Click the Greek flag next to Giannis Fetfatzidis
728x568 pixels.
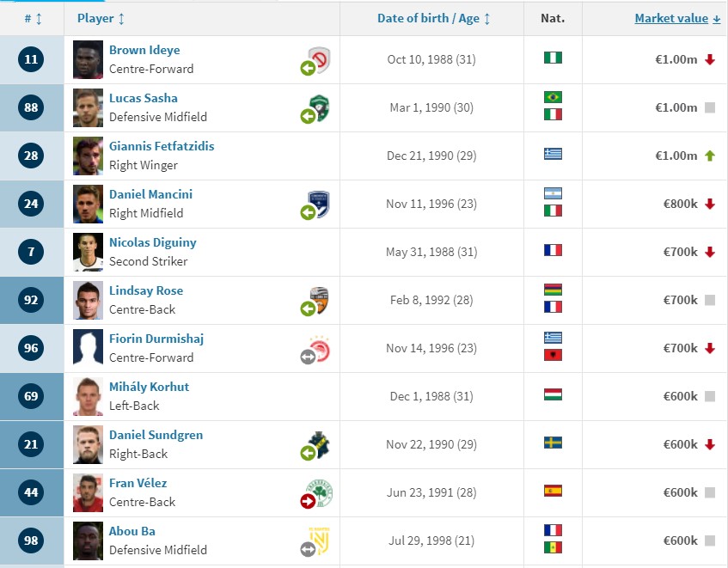553,154
